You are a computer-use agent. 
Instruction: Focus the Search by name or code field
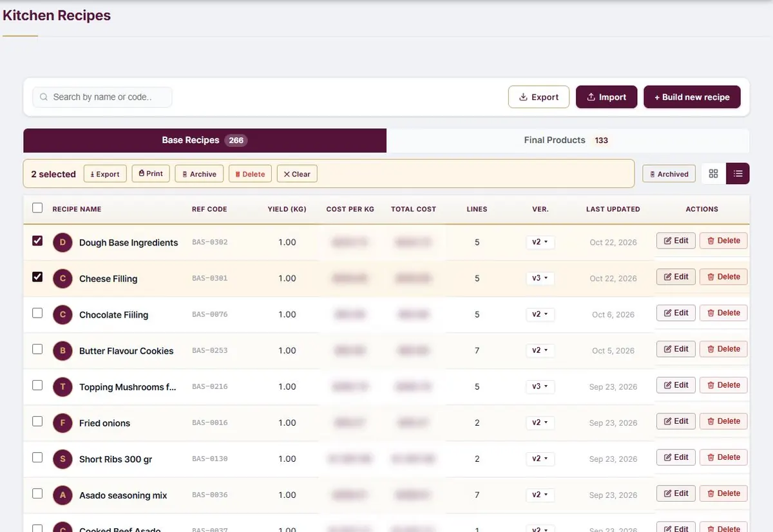coord(102,97)
